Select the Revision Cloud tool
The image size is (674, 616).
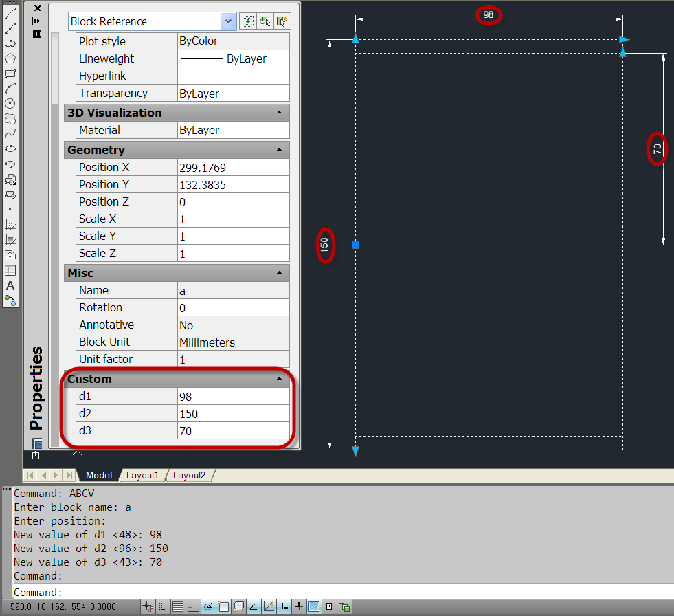[10, 119]
